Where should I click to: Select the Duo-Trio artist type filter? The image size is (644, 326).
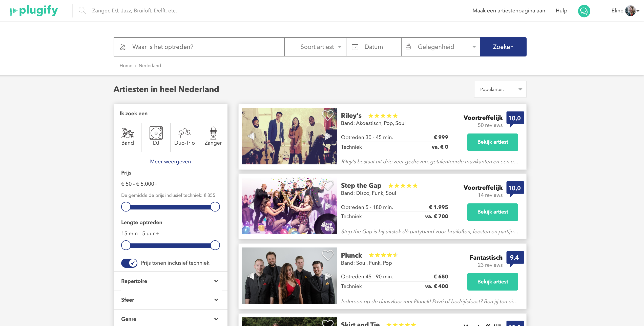pyautogui.click(x=184, y=137)
